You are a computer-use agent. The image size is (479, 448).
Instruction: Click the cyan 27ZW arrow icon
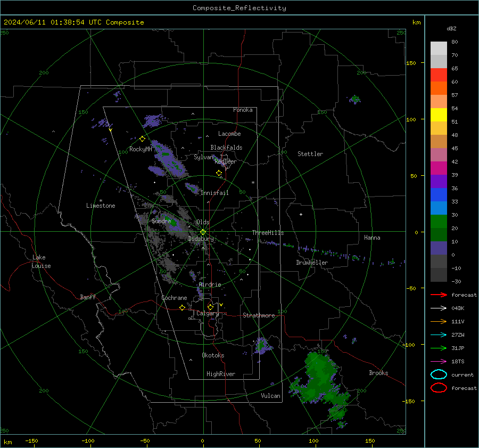[439, 335]
